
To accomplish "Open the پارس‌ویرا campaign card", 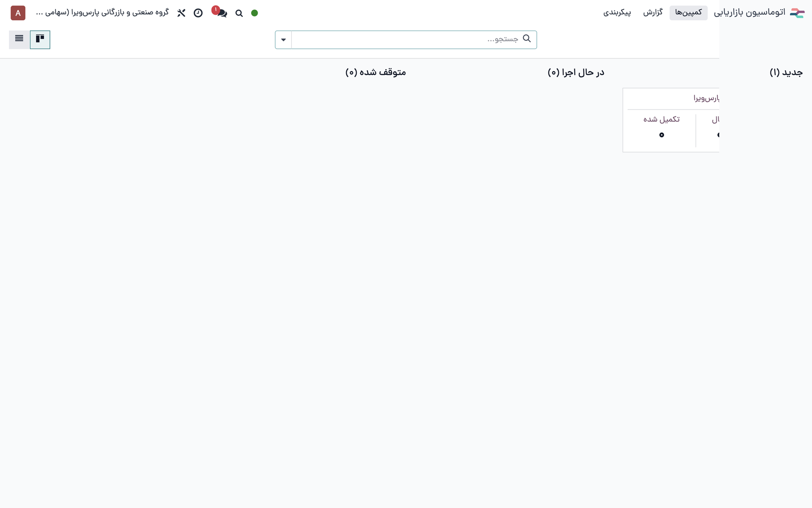I will [x=671, y=120].
